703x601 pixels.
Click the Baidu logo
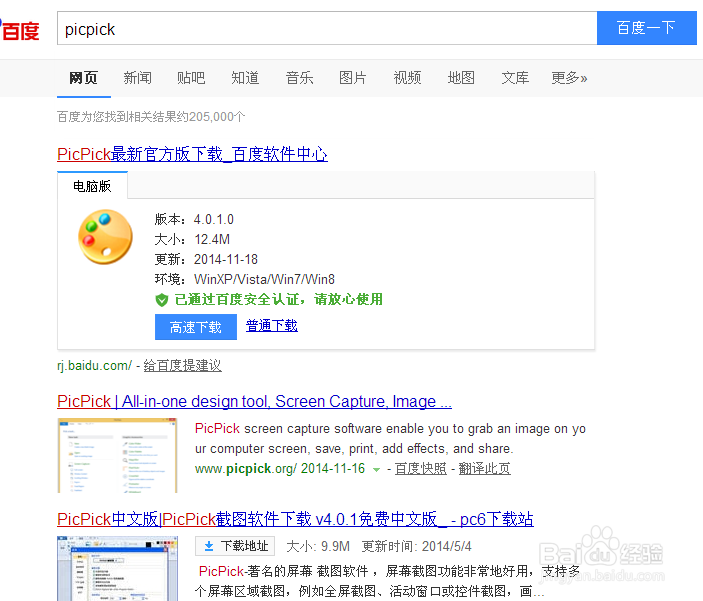pyautogui.click(x=20, y=30)
